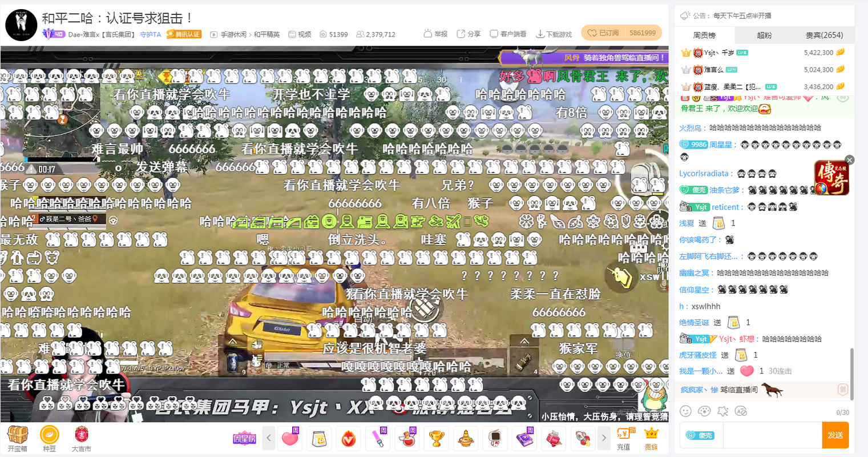The height and width of the screenshot is (457, 868).
Task: Click the 充值 recharge icon
Action: (x=624, y=438)
